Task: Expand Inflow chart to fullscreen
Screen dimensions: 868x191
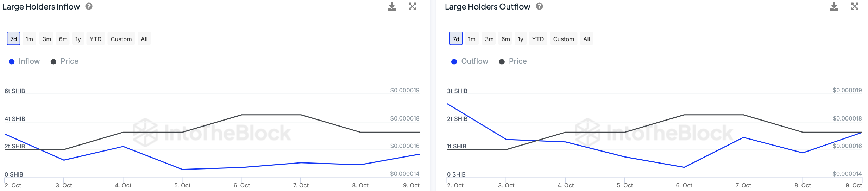Action: tap(412, 7)
